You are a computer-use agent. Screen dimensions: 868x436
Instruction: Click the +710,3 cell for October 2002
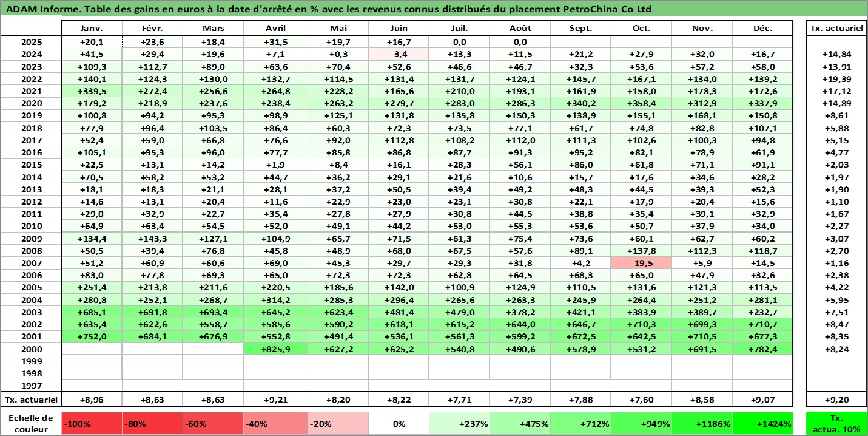point(641,324)
